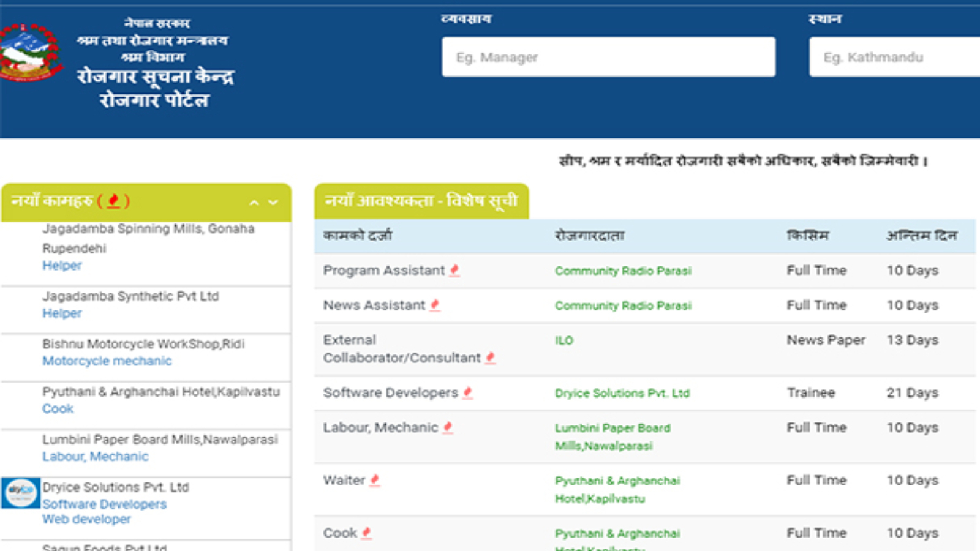Open Lumbini Paper Board Mills,Nawalparasi employer link

(x=612, y=437)
